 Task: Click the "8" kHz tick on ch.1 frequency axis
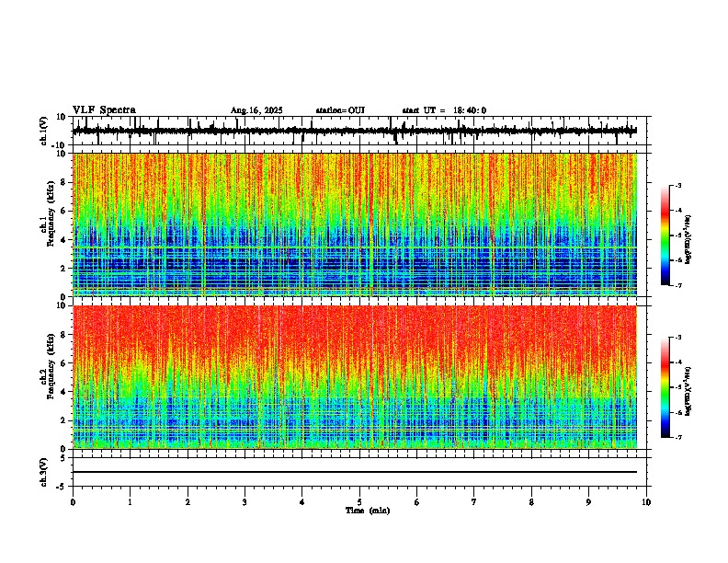pyautogui.click(x=64, y=183)
